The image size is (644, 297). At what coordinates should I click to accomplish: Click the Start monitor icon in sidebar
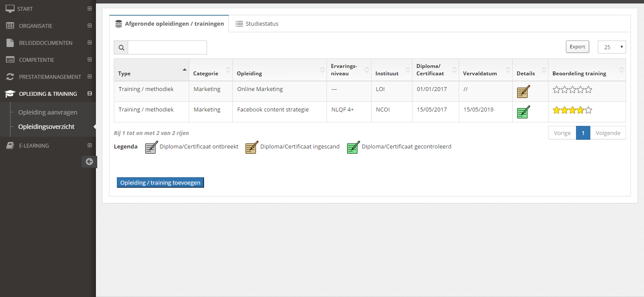pyautogui.click(x=10, y=9)
